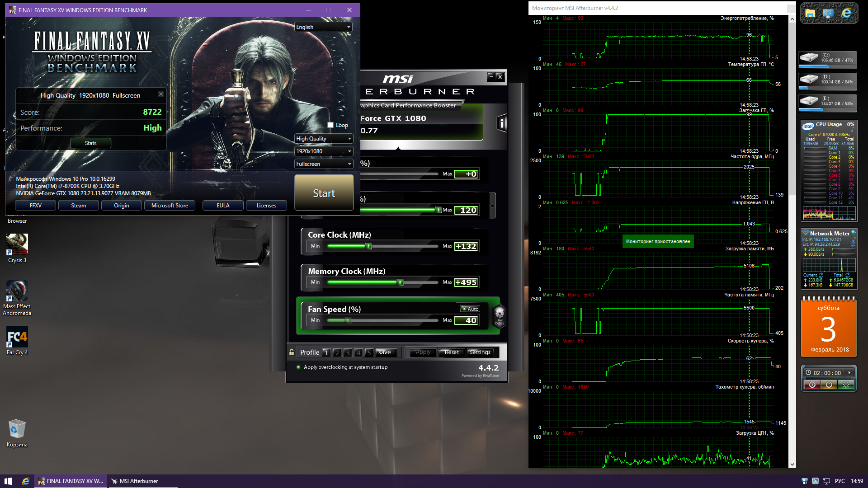Expand the High Quality preset dropdown
The width and height of the screenshot is (868, 488).
(x=323, y=139)
